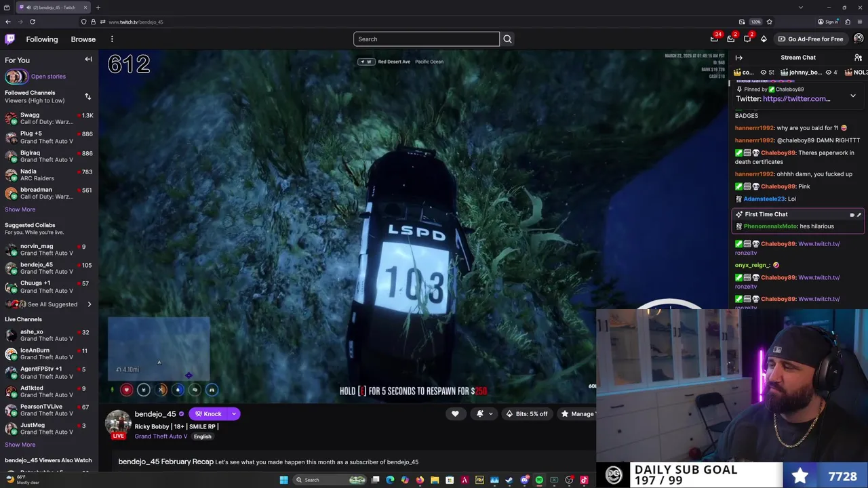The width and height of the screenshot is (868, 488).
Task: Open Discord from taskbar
Action: pyautogui.click(x=524, y=480)
